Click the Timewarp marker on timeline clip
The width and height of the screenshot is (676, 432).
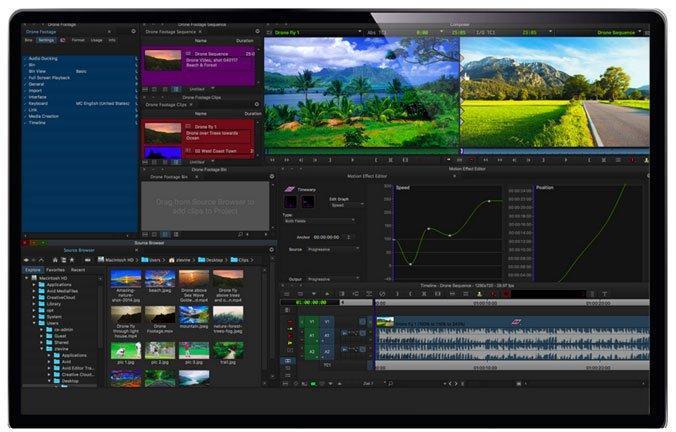click(x=516, y=321)
